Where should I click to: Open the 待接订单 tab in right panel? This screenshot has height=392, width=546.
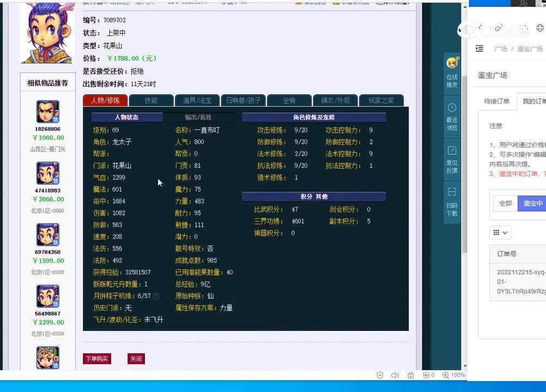[x=496, y=101]
